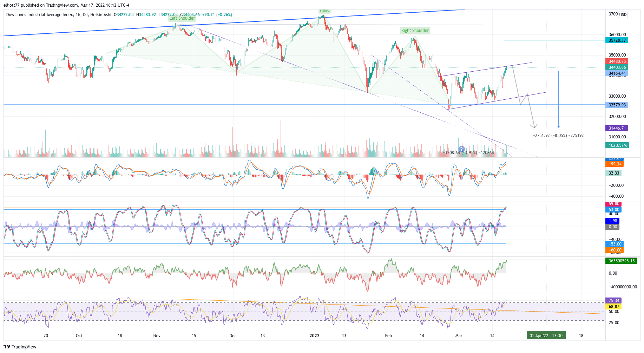Viewport: 644px width, 353px height.
Task: Click the -200.00 MACD axis label
Action: [616, 185]
